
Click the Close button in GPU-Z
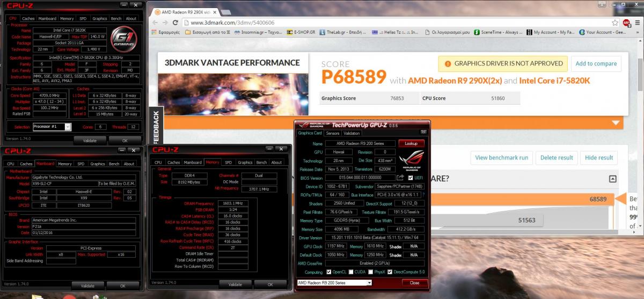[x=414, y=282]
